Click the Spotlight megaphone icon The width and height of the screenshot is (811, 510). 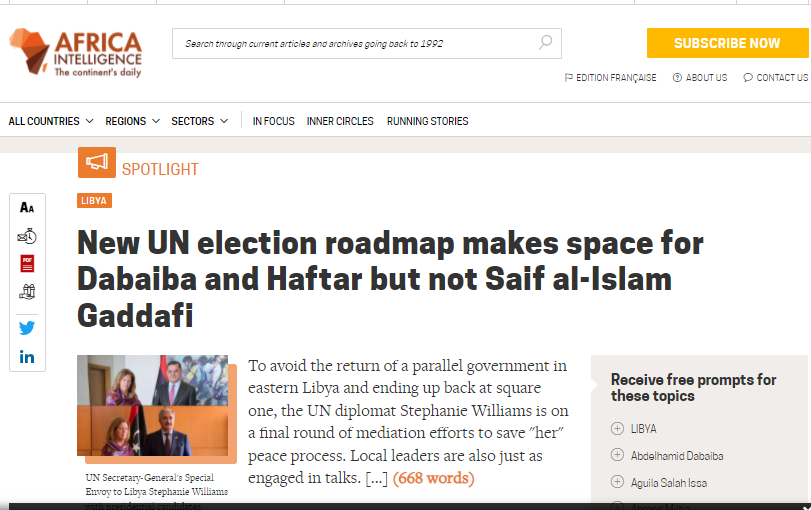[x=97, y=162]
